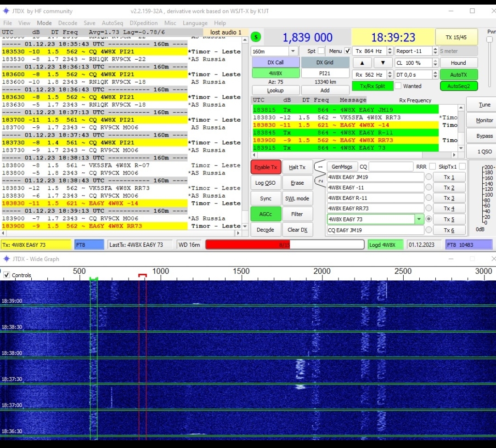
Task: Tick the SkipTx1 checkbox
Action: [462, 167]
